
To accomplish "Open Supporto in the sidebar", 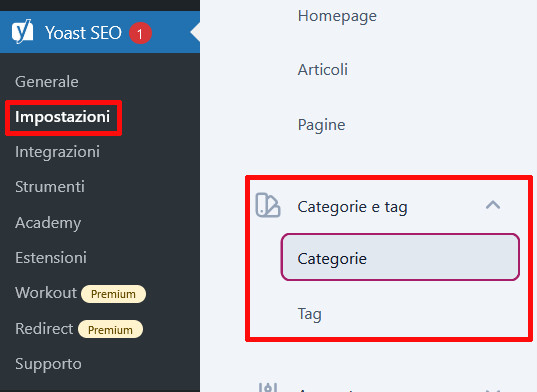I will [x=48, y=364].
